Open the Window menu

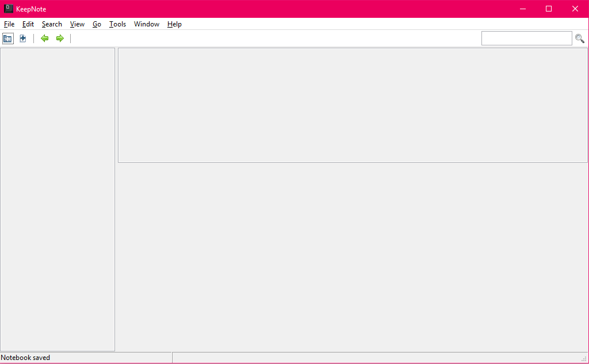click(147, 24)
